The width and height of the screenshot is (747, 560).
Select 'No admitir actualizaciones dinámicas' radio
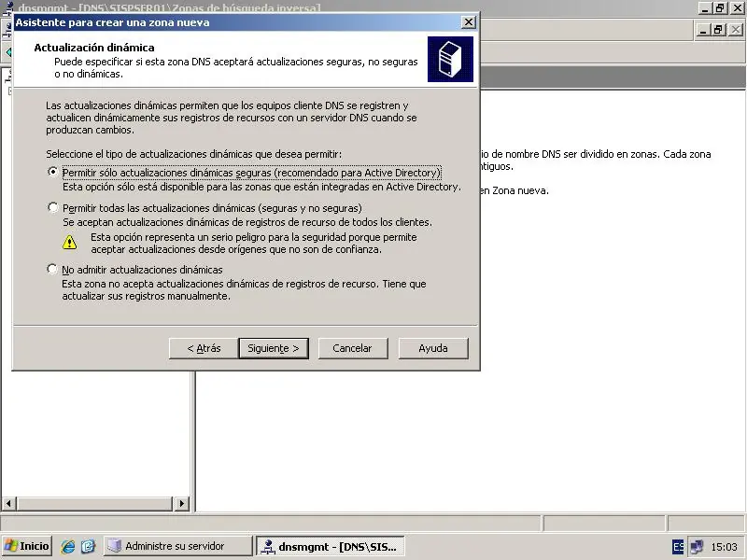52,269
